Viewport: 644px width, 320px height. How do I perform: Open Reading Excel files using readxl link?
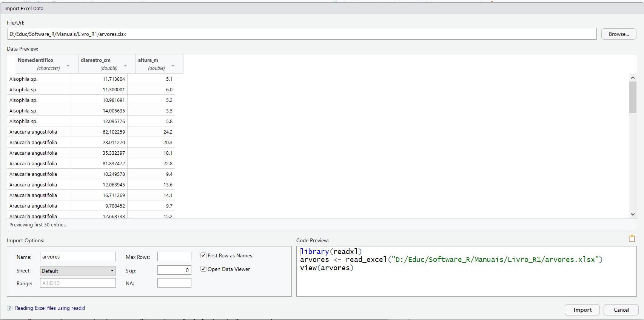pyautogui.click(x=50, y=308)
